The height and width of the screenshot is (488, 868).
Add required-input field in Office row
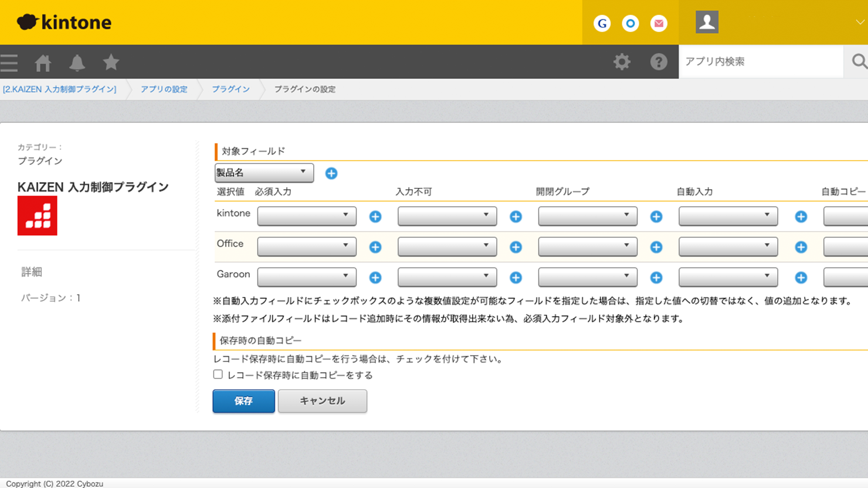[375, 247]
